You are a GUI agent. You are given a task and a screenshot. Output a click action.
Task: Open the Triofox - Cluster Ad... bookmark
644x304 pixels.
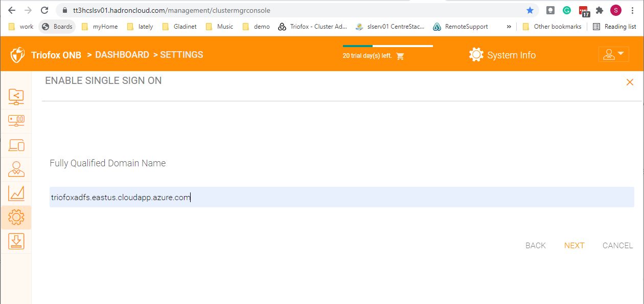point(313,27)
